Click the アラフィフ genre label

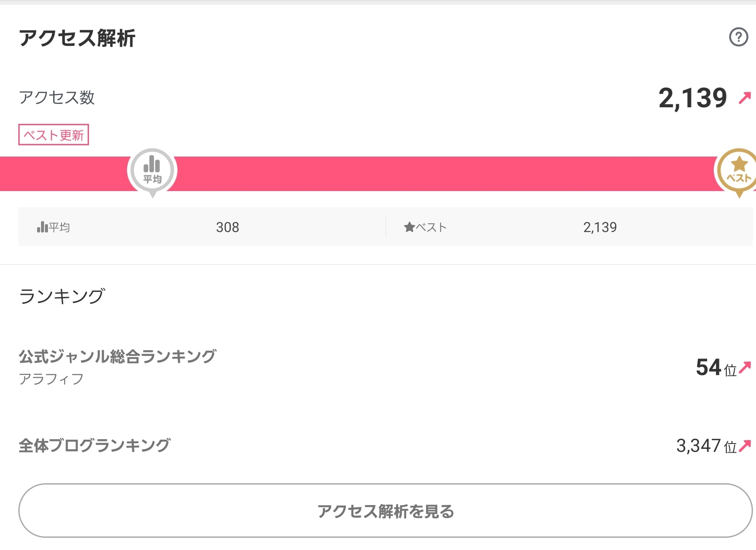pyautogui.click(x=51, y=379)
